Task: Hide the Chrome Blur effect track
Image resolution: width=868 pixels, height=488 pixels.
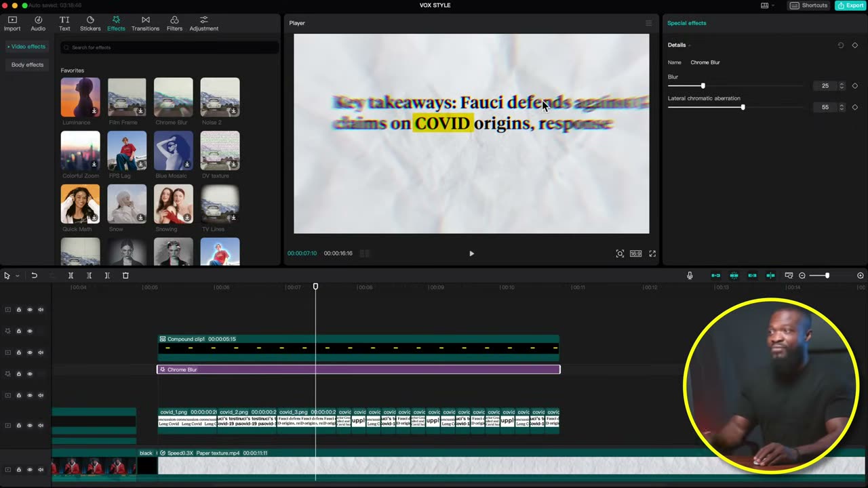Action: pos(30,373)
